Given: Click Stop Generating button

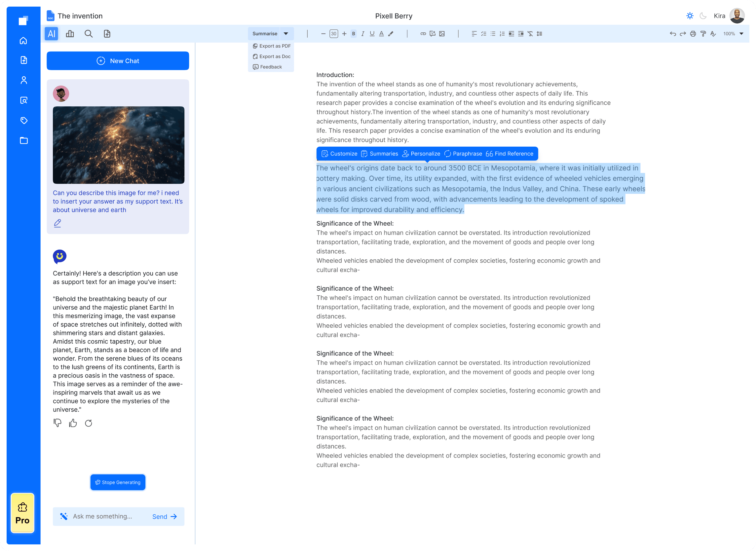Looking at the screenshot, I should [117, 482].
